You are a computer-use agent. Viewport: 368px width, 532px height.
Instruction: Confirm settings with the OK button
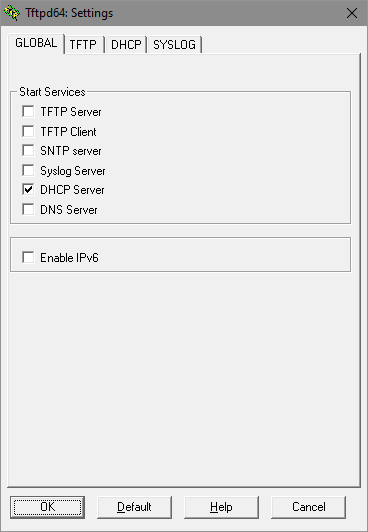click(x=47, y=507)
